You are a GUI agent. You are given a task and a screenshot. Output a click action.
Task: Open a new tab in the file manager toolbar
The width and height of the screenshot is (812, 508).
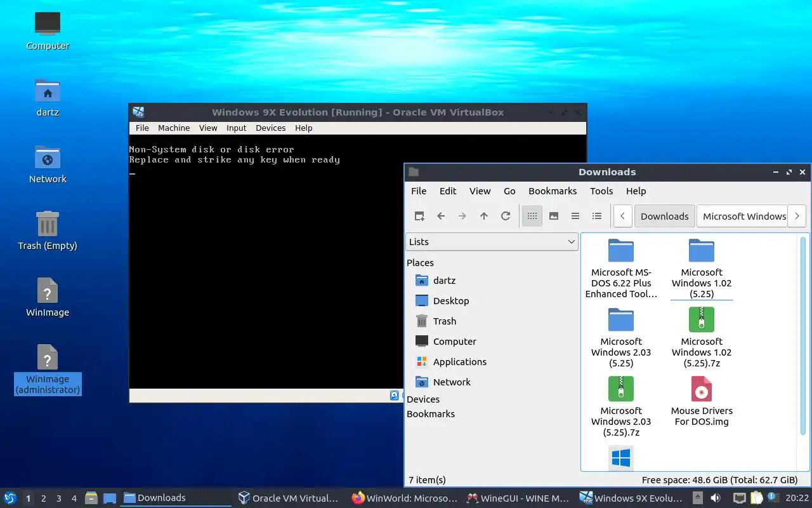coord(419,216)
